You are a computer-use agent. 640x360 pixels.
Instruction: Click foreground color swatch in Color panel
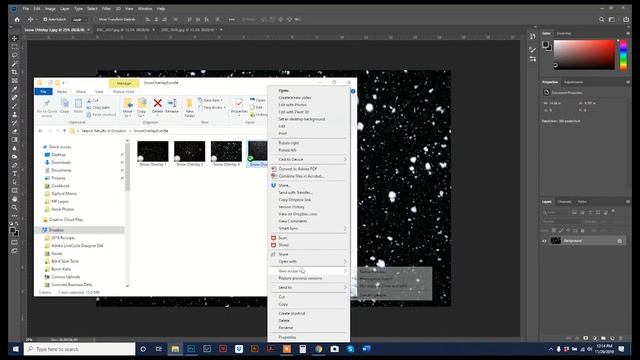(546, 45)
